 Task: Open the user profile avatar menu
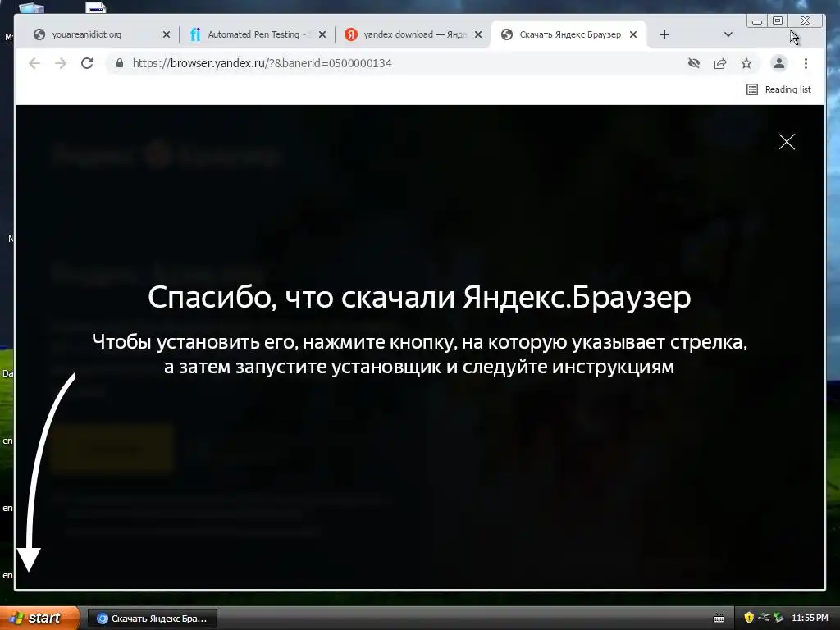click(x=779, y=63)
